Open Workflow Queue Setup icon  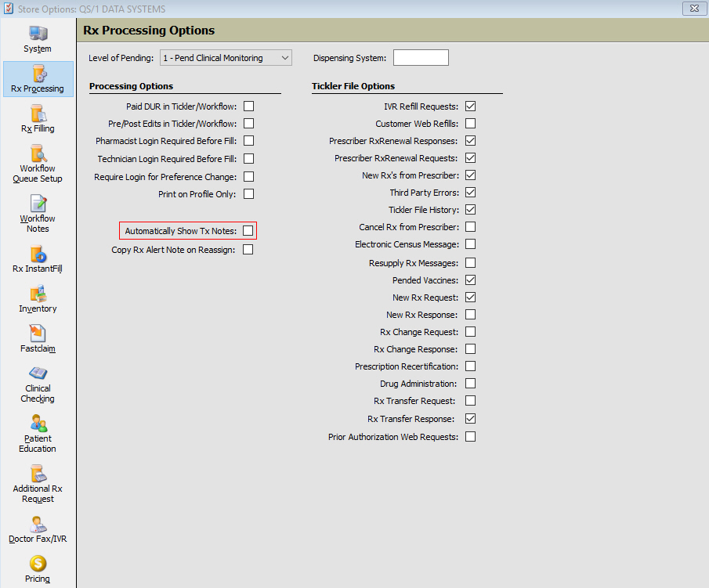pos(38,154)
